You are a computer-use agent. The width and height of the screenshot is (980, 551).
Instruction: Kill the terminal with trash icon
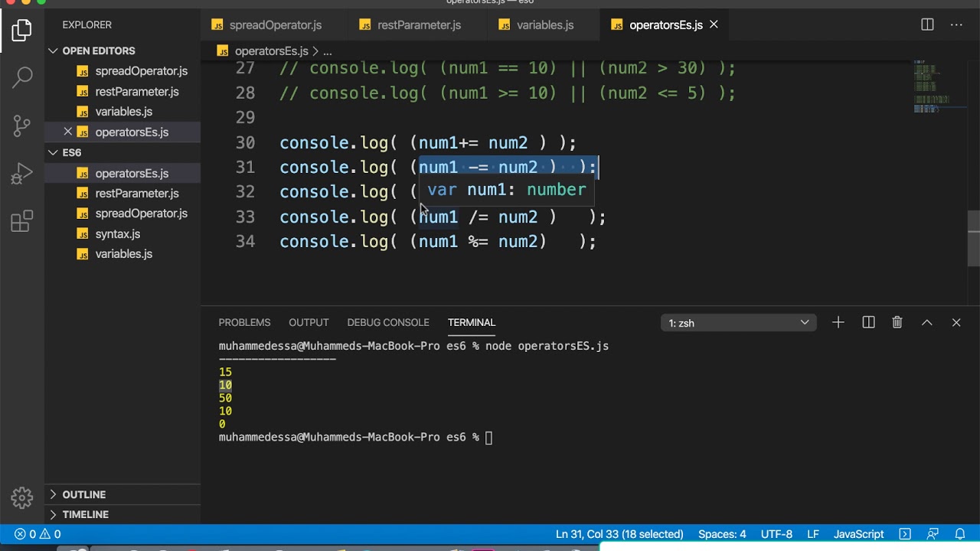tap(897, 322)
